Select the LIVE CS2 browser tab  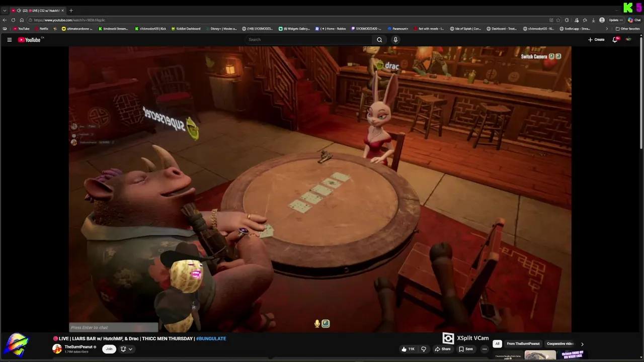[x=38, y=11]
